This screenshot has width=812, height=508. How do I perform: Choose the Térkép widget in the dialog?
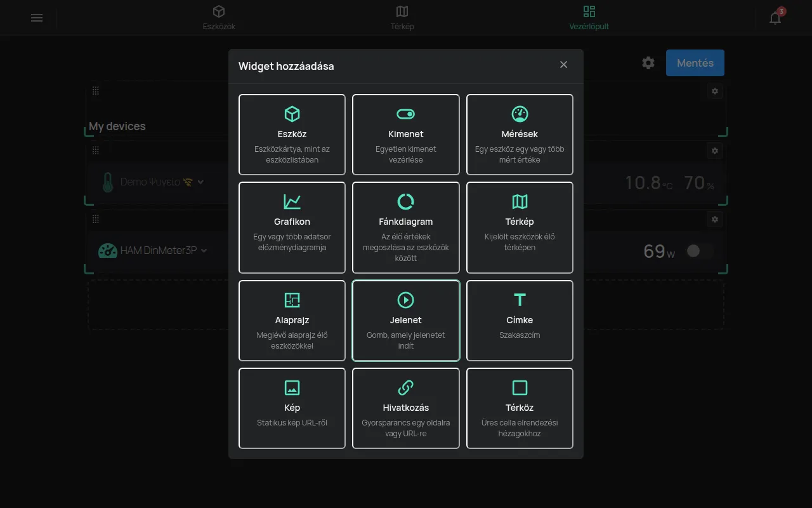(x=520, y=227)
